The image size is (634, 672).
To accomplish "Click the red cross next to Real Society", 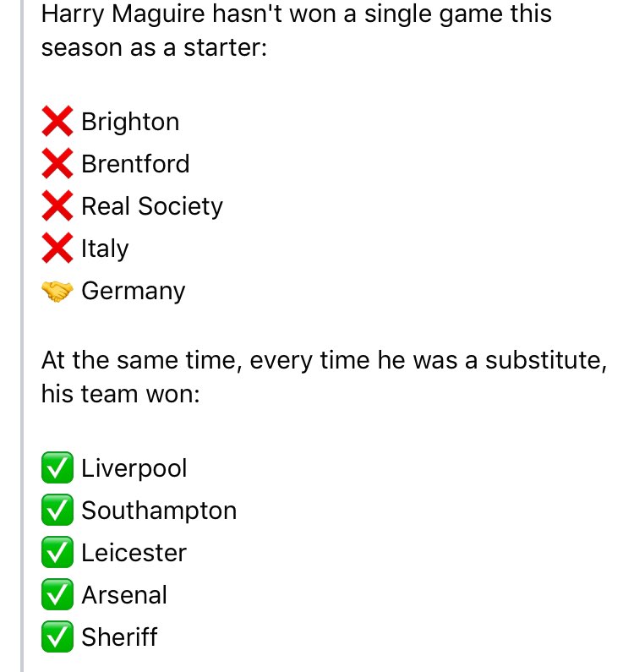I will click(x=57, y=205).
